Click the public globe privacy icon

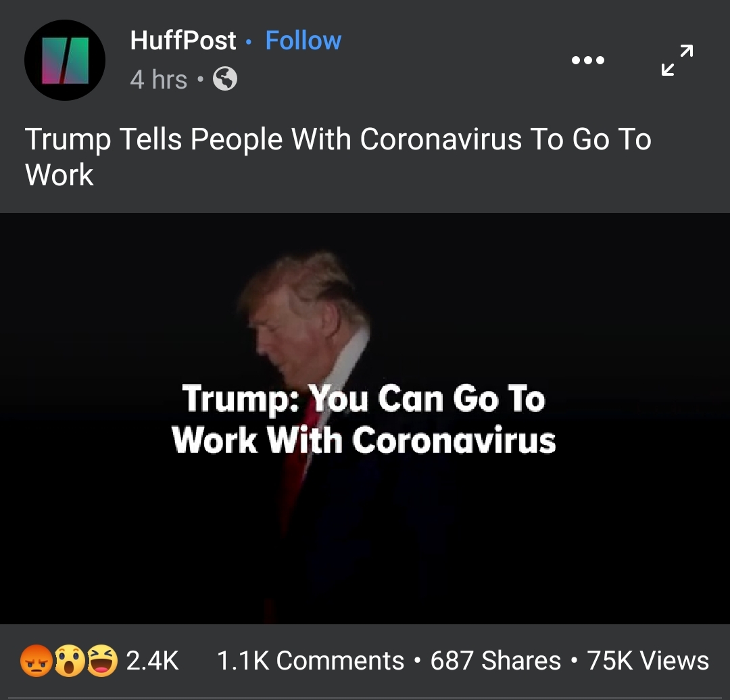click(x=225, y=78)
